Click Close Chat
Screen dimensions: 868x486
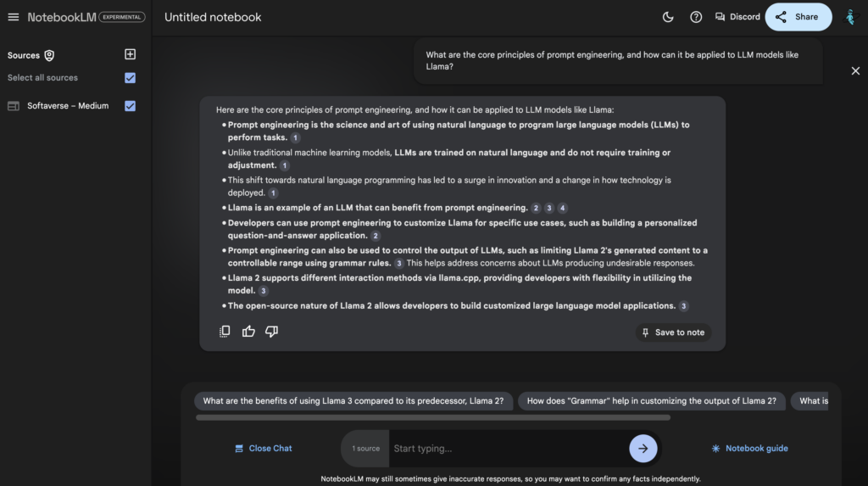click(264, 449)
